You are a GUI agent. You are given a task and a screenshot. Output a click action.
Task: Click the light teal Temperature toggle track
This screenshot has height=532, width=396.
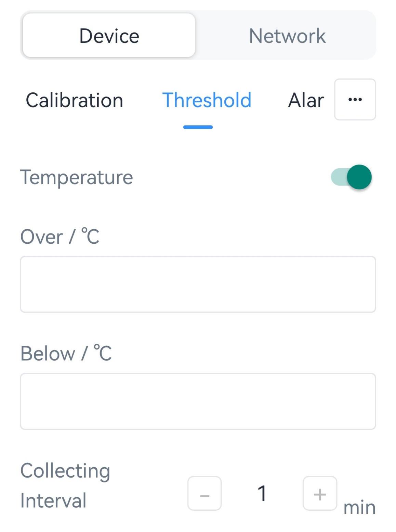click(x=338, y=177)
